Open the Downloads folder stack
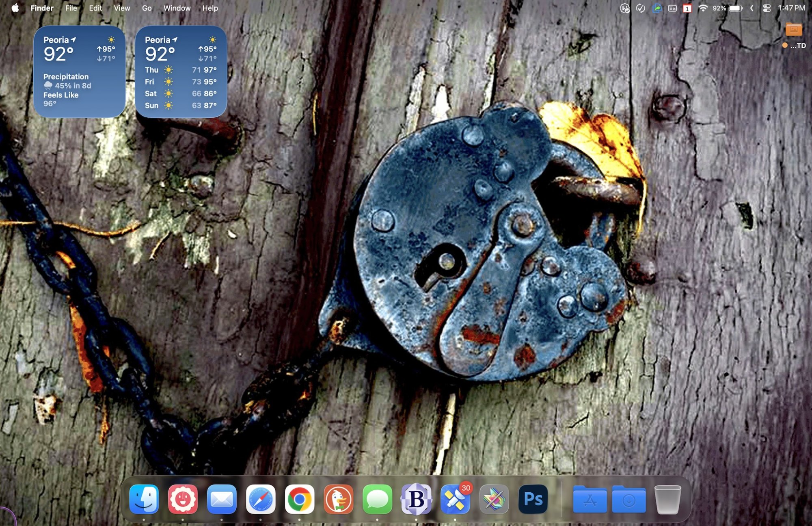Image resolution: width=812 pixels, height=526 pixels. click(x=628, y=499)
